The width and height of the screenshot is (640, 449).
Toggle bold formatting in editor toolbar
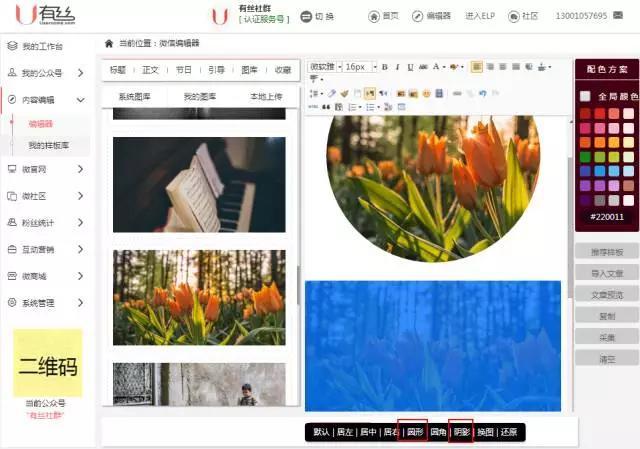click(384, 67)
